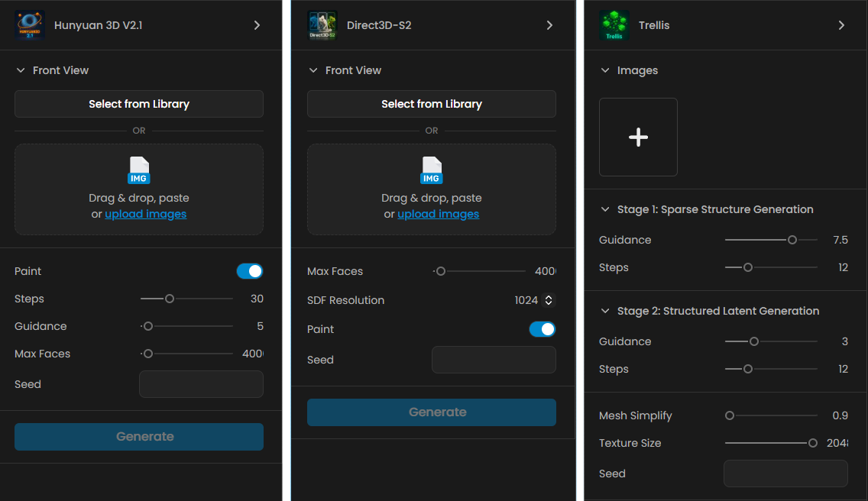Click the Stage 2 Steps slider in Trellis
This screenshot has height=501, width=868.
coord(771,369)
